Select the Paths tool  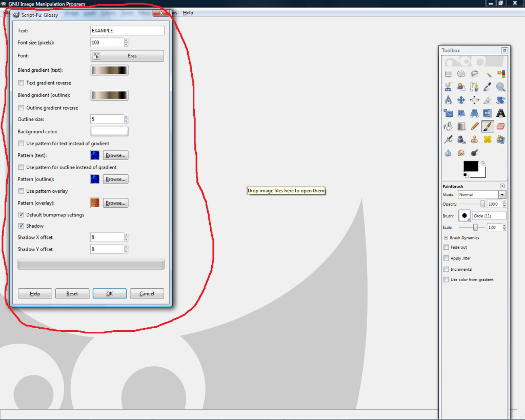click(x=474, y=87)
